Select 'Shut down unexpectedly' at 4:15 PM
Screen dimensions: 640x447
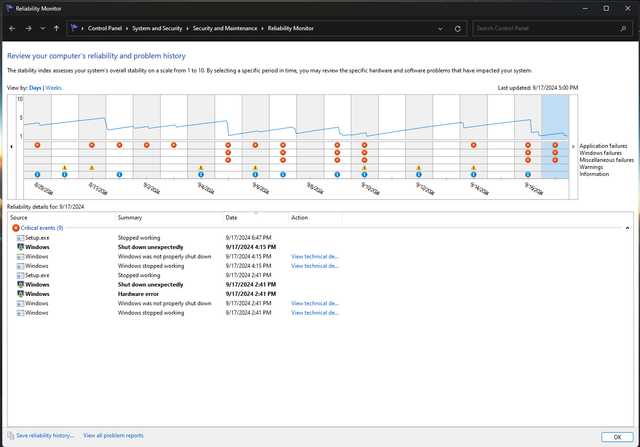pyautogui.click(x=320, y=247)
